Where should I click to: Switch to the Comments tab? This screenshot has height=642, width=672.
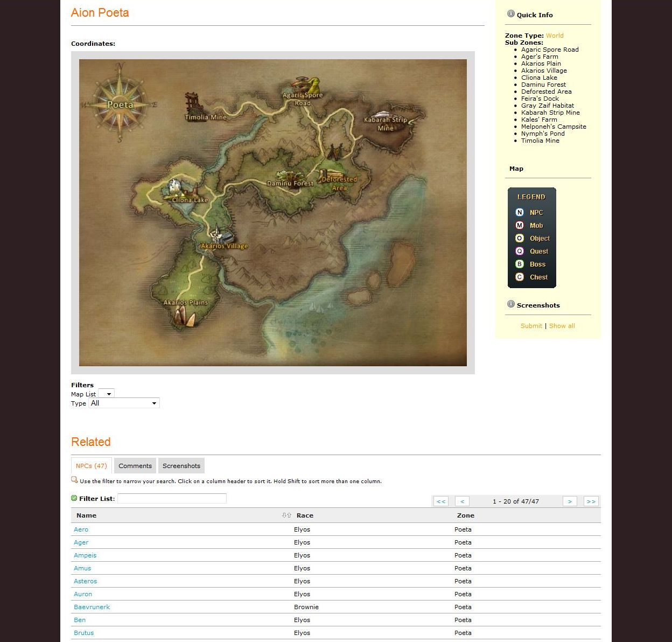point(135,466)
